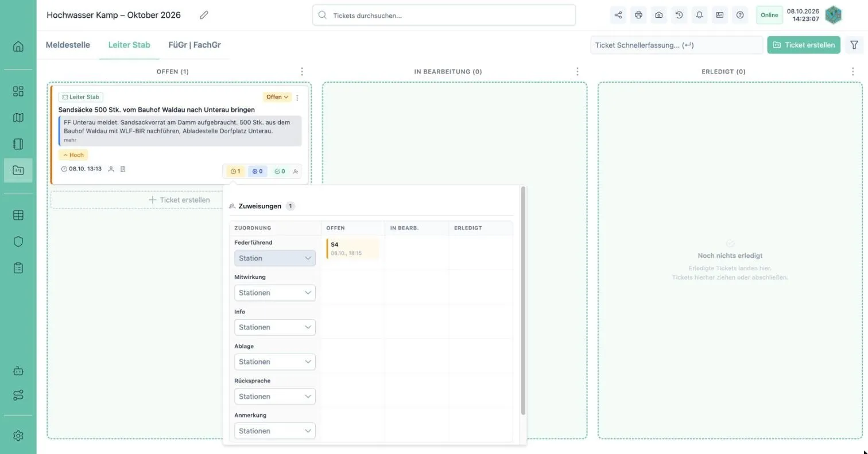
Task: Click the mehr link in ticket
Action: tap(70, 140)
